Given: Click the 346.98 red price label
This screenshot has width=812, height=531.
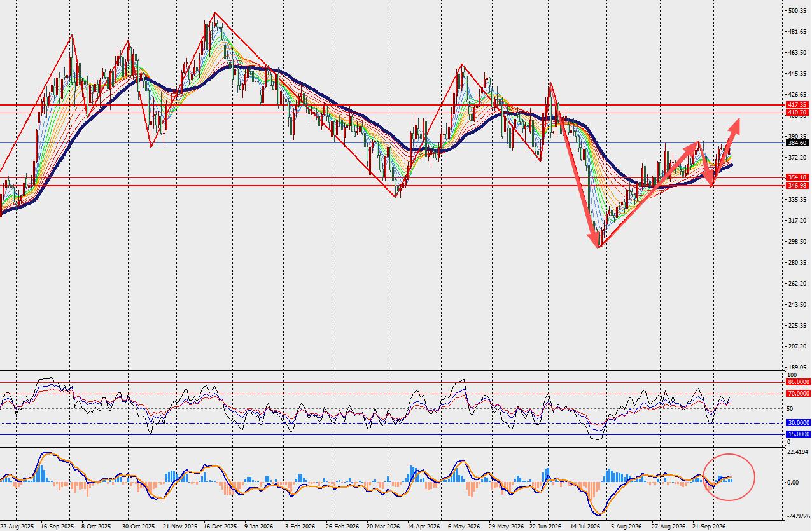Looking at the screenshot, I should [x=797, y=185].
